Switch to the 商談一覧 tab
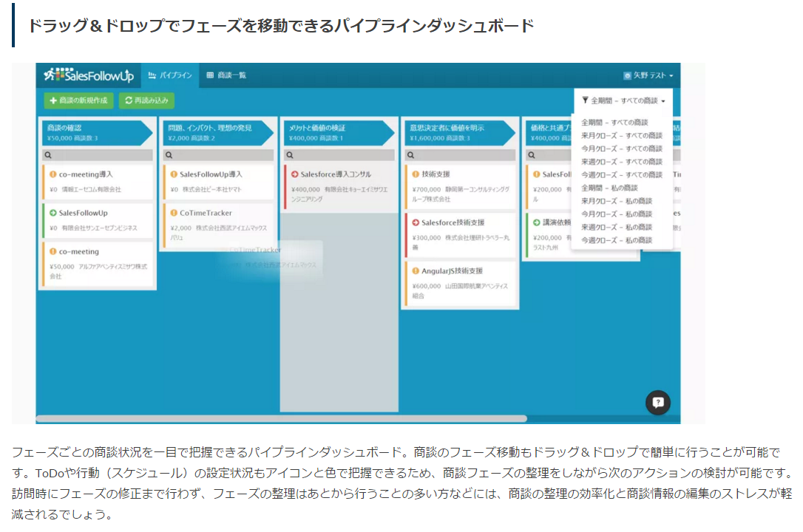This screenshot has width=803, height=532. pos(226,75)
